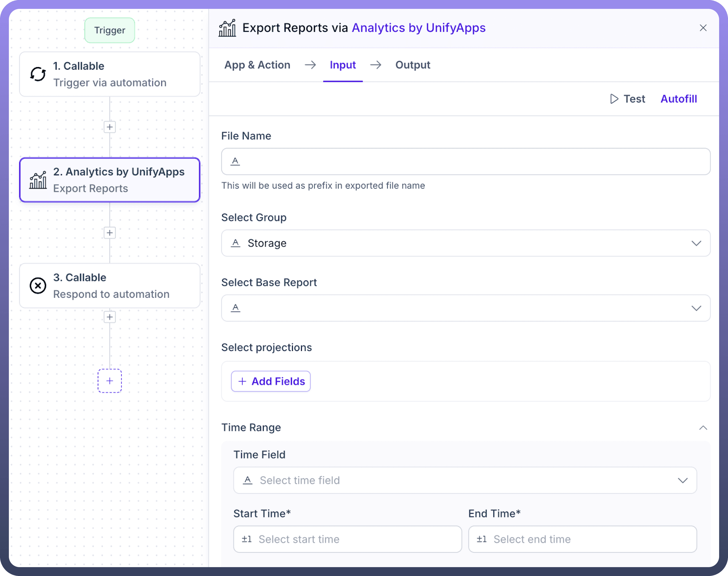The width and height of the screenshot is (728, 576).
Task: Collapse the Time Range section
Action: click(x=703, y=428)
